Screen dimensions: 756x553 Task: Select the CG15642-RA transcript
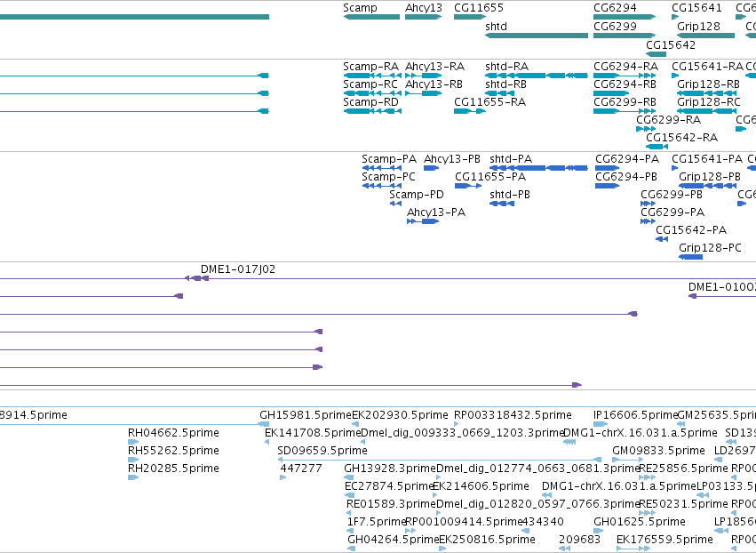657,146
